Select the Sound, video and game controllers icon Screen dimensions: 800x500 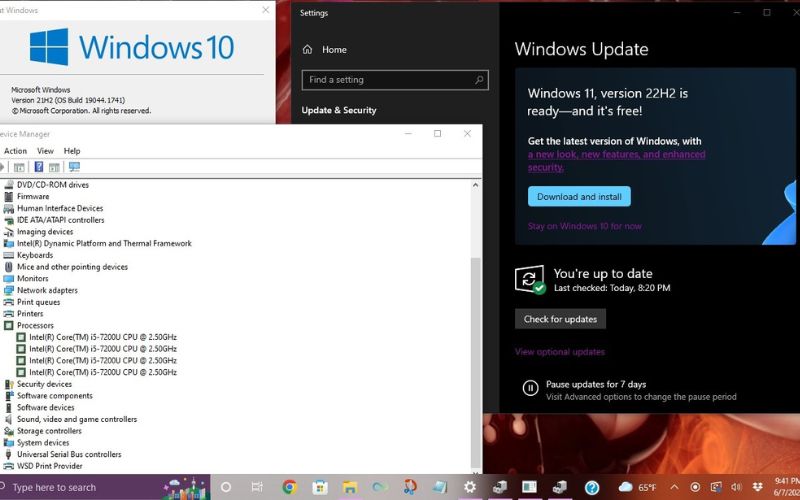pyautogui.click(x=8, y=419)
